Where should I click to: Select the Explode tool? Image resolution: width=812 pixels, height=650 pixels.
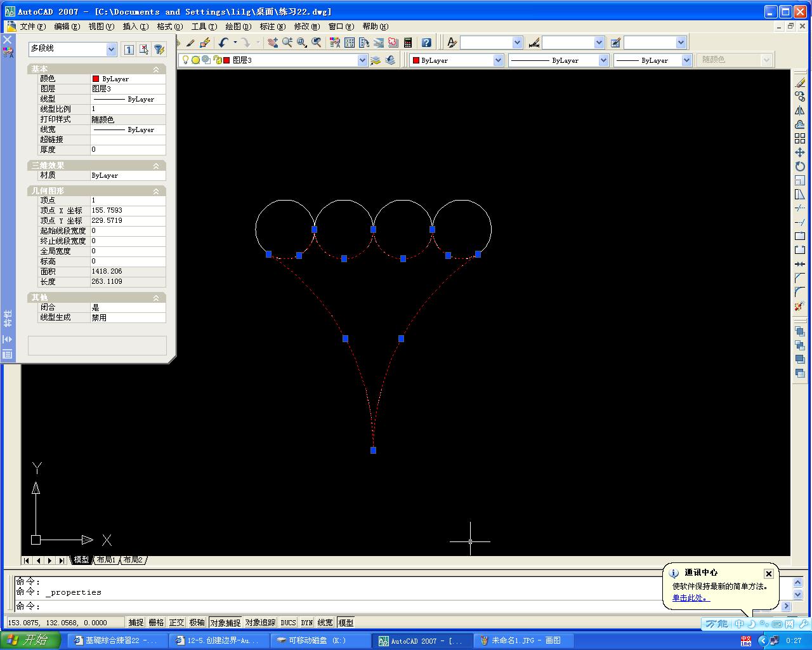point(800,306)
